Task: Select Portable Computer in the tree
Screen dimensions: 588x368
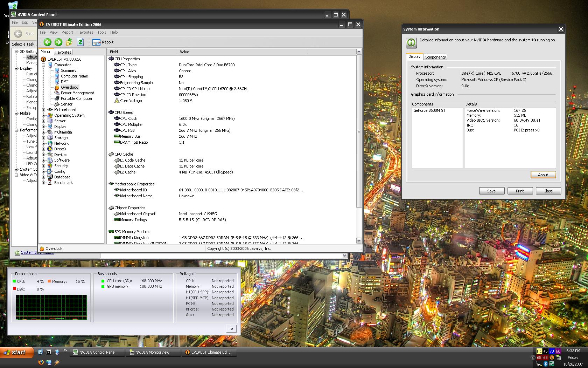Action: (x=77, y=98)
